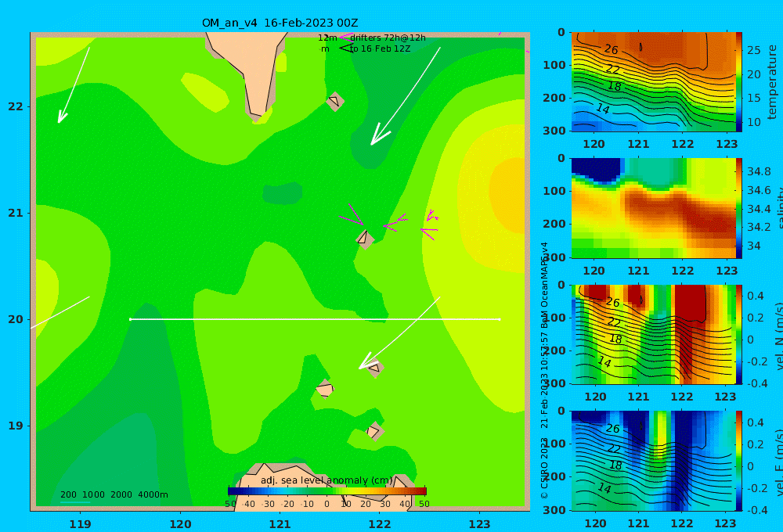Viewport: 783px width, 532px height.
Task: Click the 'BoM OceanMAPS v4' vertical text
Action: (x=544, y=285)
